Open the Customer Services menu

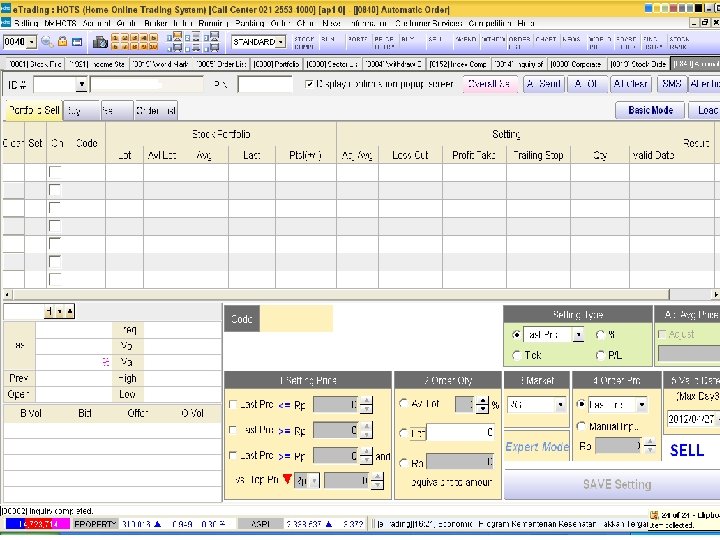[428, 23]
